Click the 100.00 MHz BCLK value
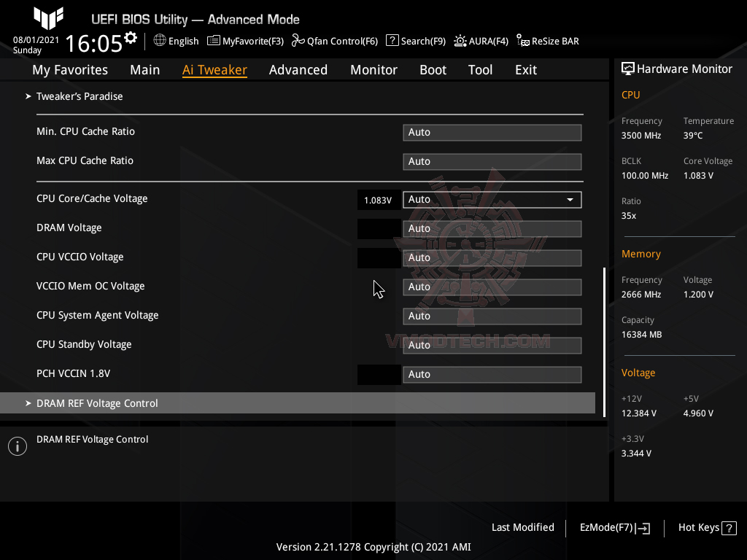The image size is (747, 560). tap(645, 176)
